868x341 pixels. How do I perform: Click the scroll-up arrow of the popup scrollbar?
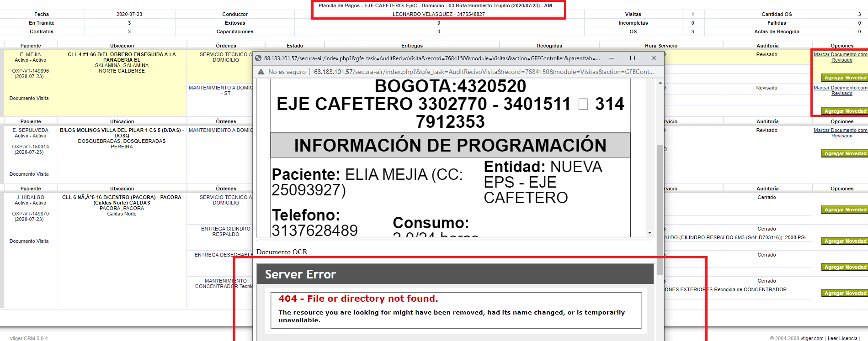[x=660, y=83]
